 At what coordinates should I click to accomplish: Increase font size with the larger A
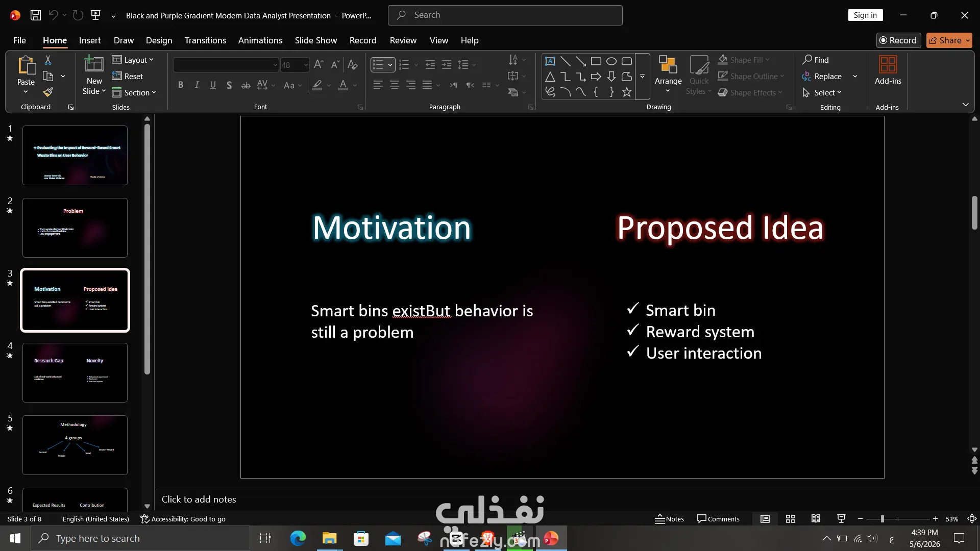click(x=318, y=65)
